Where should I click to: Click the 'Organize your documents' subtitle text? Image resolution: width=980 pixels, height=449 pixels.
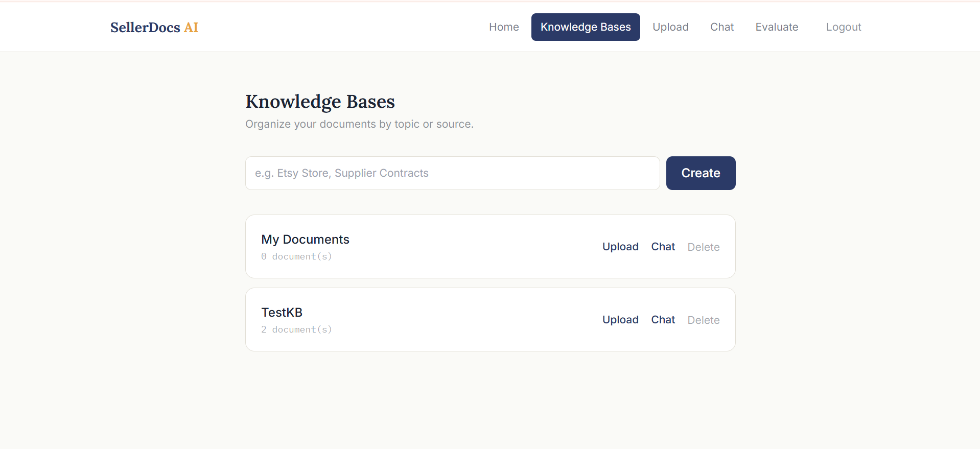click(x=359, y=124)
